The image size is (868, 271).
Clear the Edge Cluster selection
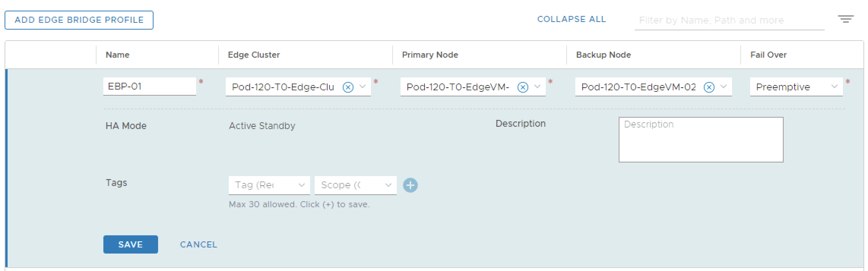348,87
